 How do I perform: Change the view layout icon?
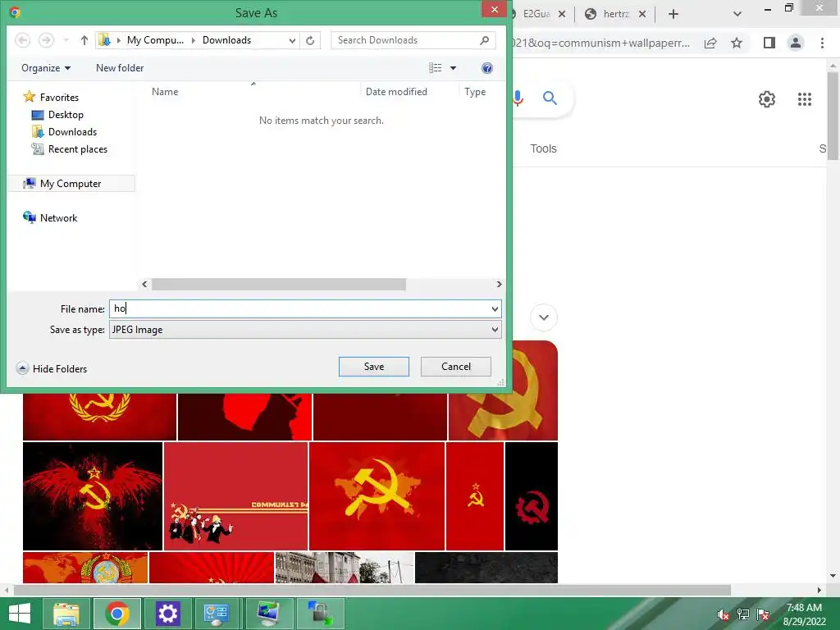coord(435,68)
